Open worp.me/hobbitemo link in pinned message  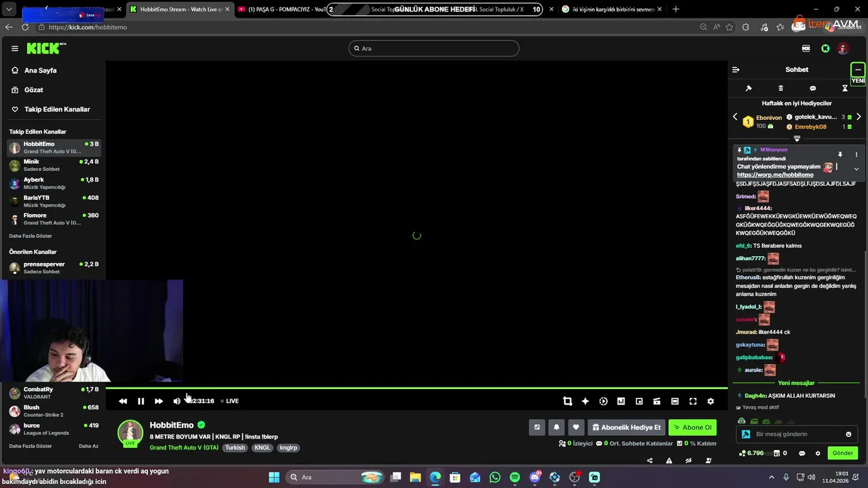(x=775, y=175)
